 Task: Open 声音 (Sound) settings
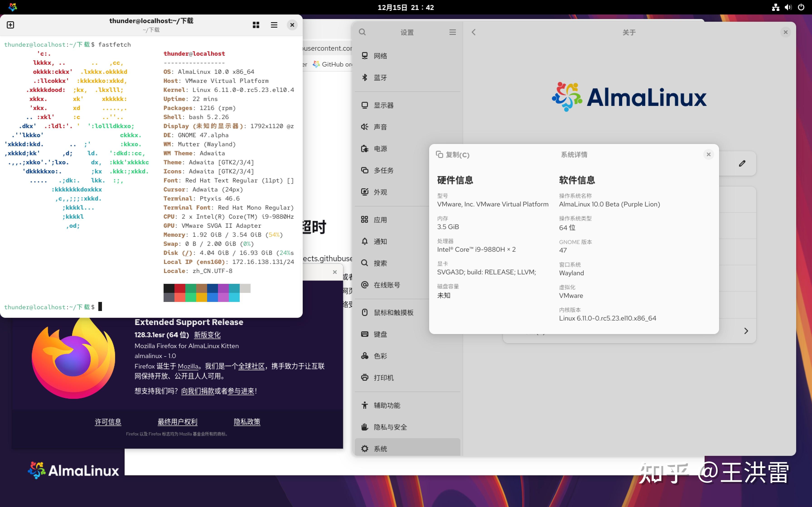point(380,127)
